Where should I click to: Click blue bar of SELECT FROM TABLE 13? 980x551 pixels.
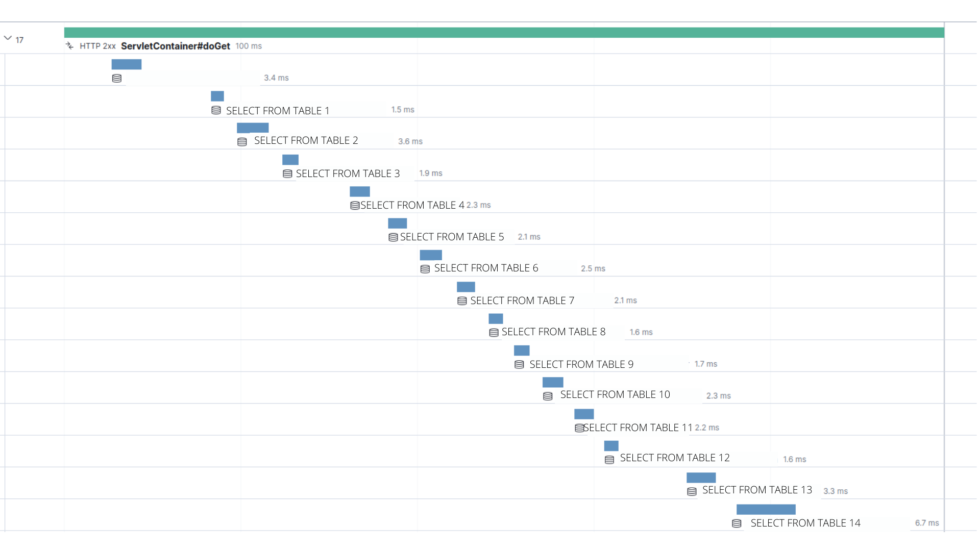pyautogui.click(x=701, y=478)
